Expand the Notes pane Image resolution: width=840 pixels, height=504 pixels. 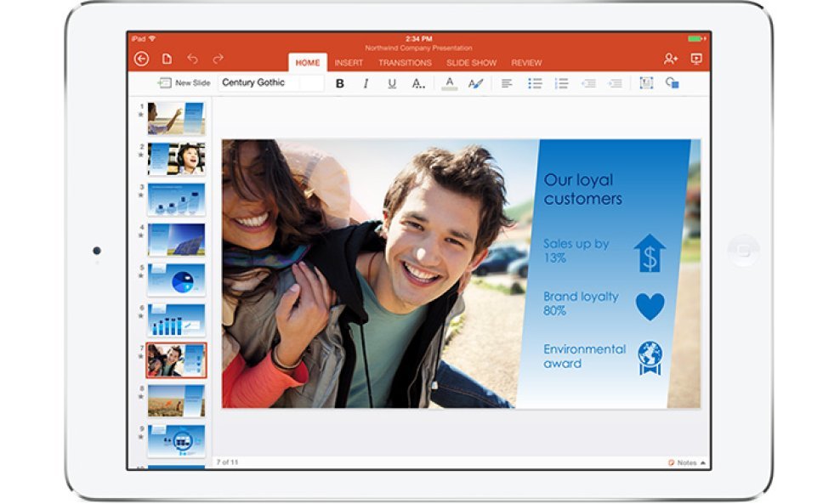[687, 462]
